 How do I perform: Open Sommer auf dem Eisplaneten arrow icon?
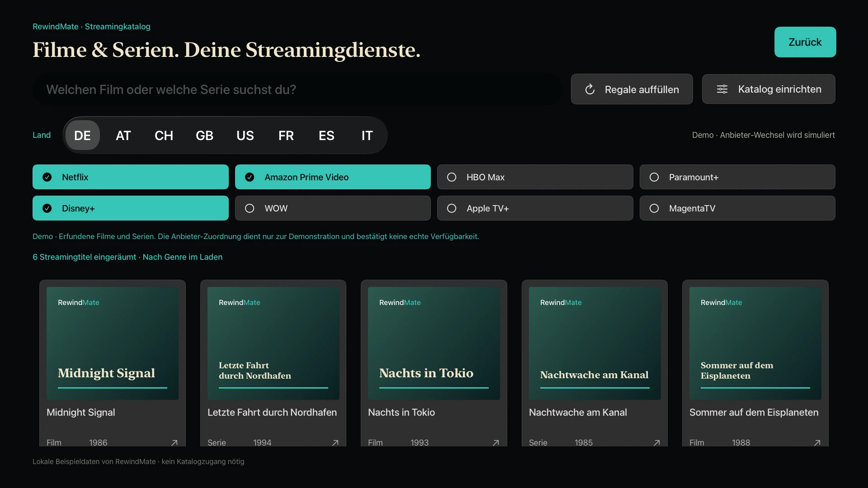click(817, 443)
